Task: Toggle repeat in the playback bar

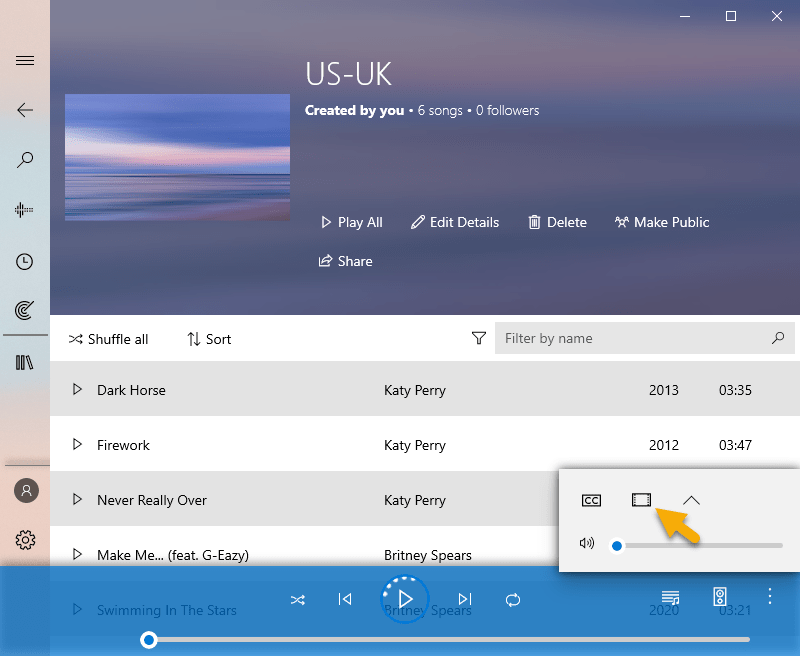Action: click(513, 599)
